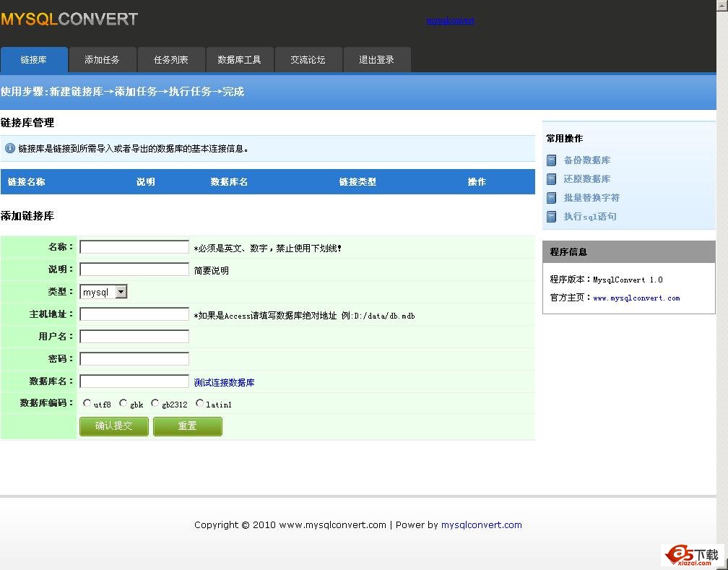Click the backup database icon in sidebar
Image resolution: width=728 pixels, height=570 pixels.
(x=552, y=160)
